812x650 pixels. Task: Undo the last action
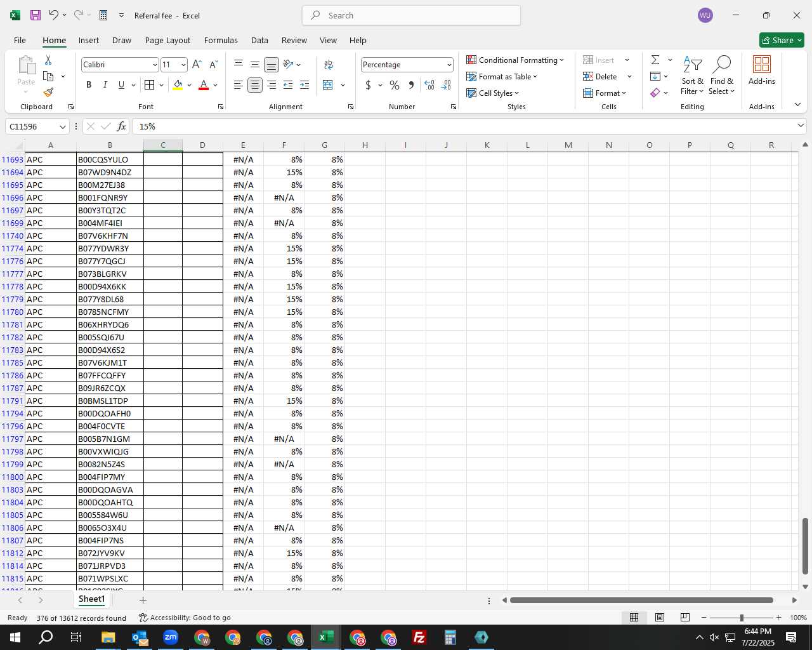click(54, 15)
